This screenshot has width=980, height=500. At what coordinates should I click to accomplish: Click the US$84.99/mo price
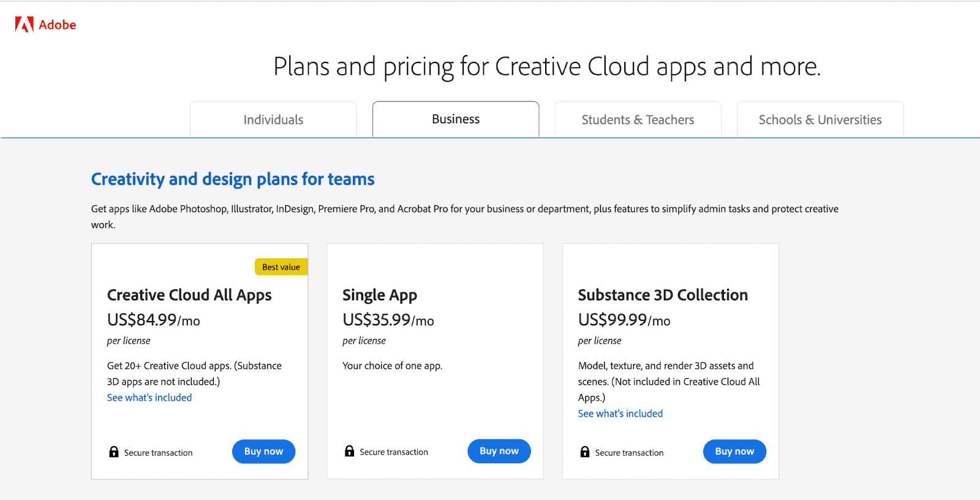pos(154,320)
